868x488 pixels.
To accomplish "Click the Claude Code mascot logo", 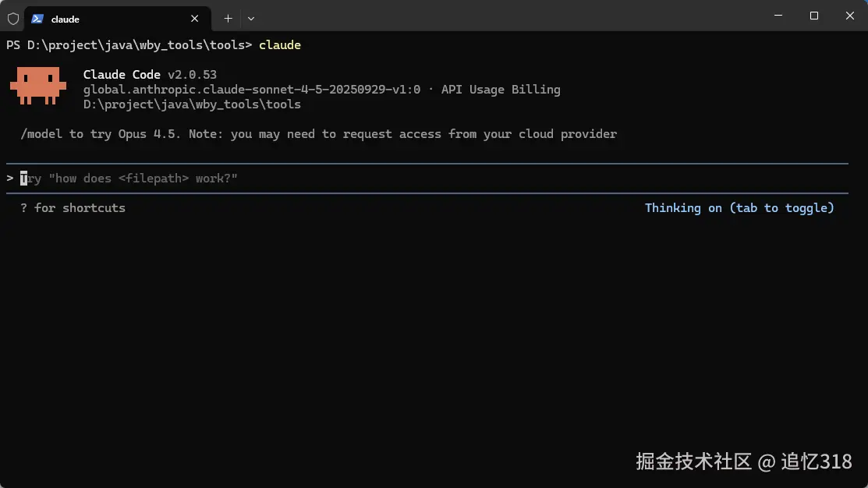I will pos(38,85).
